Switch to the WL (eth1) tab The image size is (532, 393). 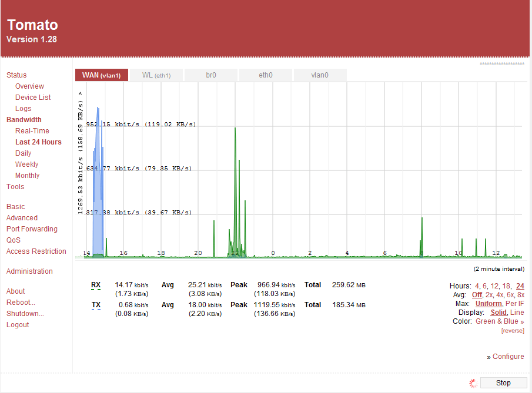pyautogui.click(x=155, y=75)
